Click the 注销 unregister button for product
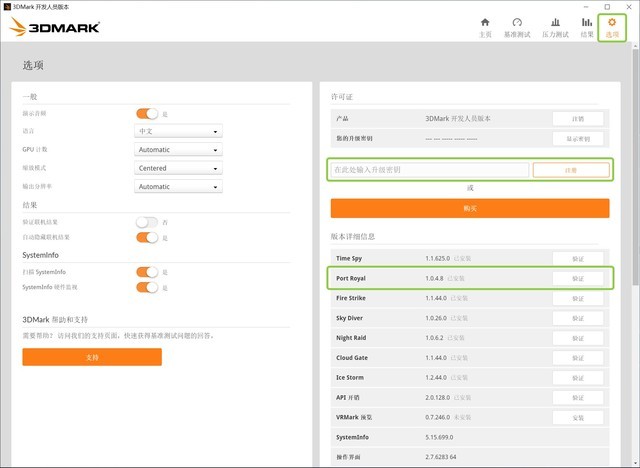 [x=578, y=119]
